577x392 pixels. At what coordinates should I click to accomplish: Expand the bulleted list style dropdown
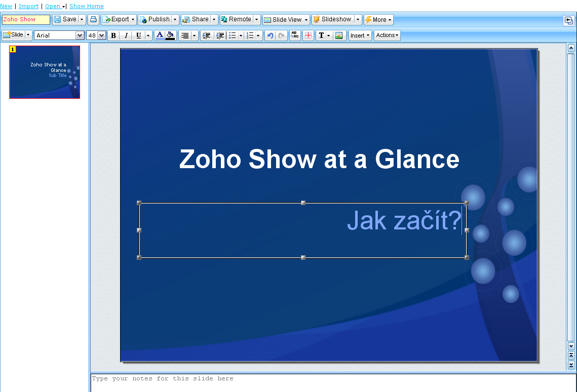click(241, 35)
